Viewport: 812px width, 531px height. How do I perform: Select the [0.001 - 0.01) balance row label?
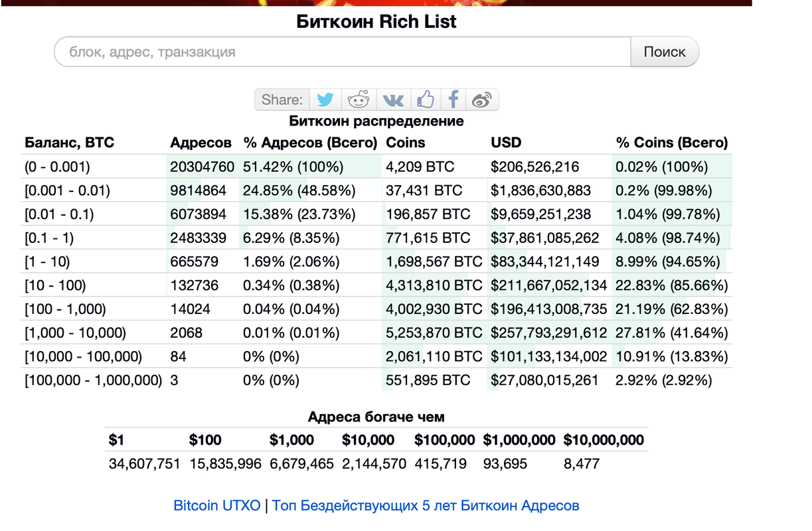[x=67, y=190]
